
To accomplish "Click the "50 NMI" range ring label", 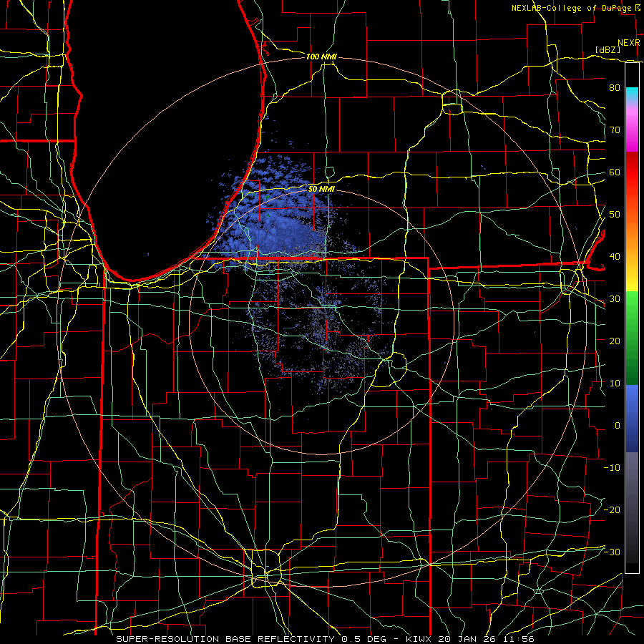I will (x=321, y=189).
